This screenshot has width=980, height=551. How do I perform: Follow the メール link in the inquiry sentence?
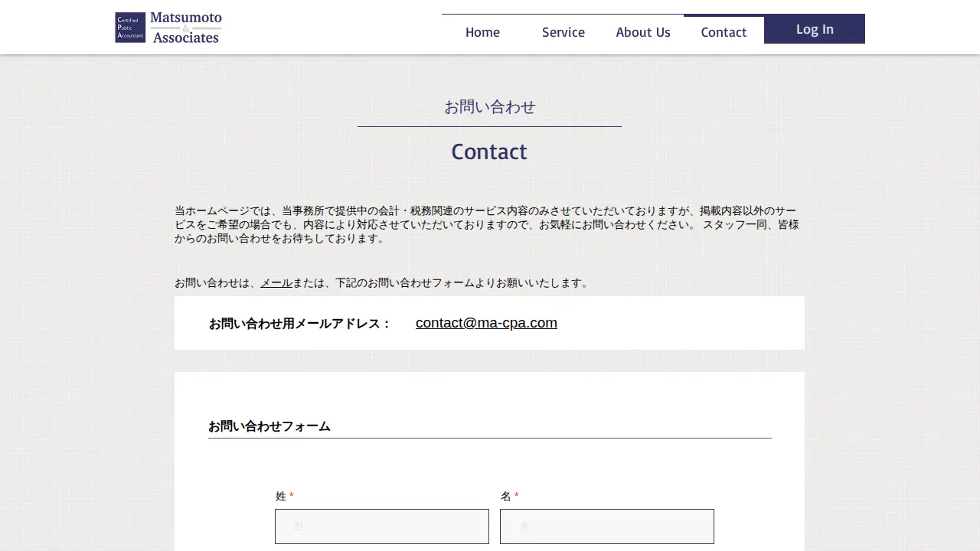276,283
